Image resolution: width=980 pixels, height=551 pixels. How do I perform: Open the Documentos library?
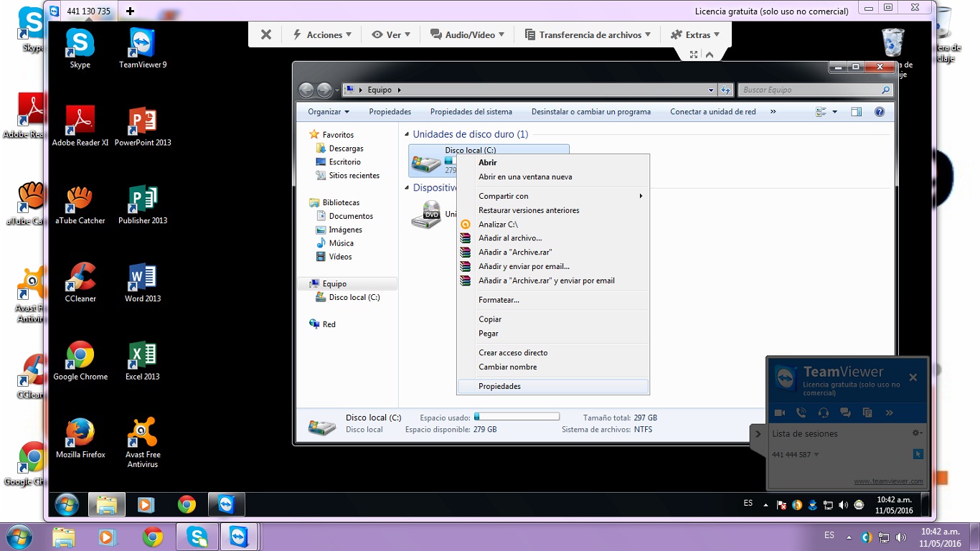[351, 216]
